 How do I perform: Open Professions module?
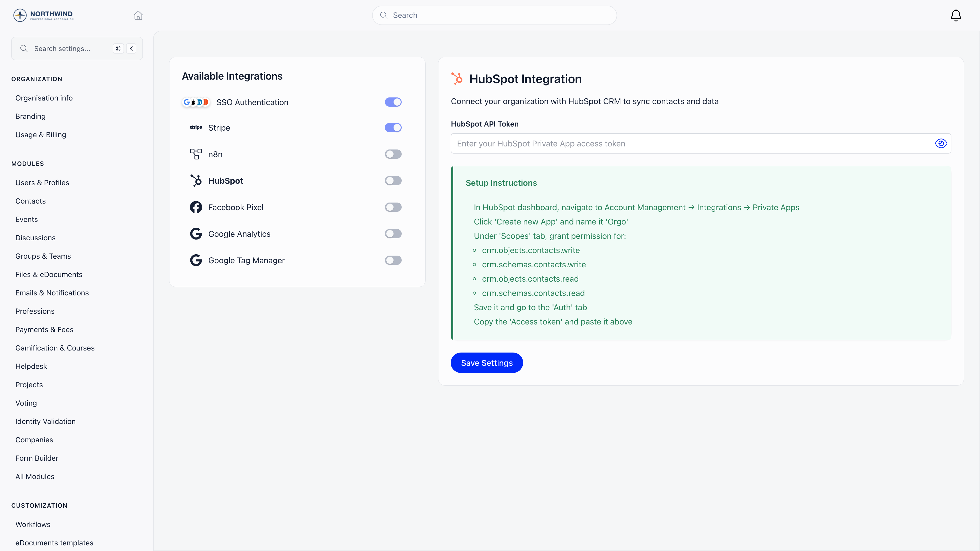pyautogui.click(x=35, y=311)
